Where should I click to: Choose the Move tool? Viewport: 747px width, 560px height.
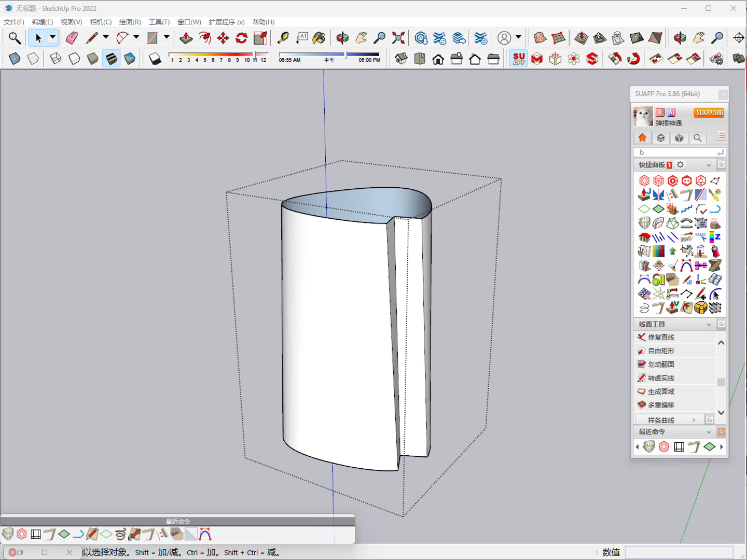tap(223, 38)
